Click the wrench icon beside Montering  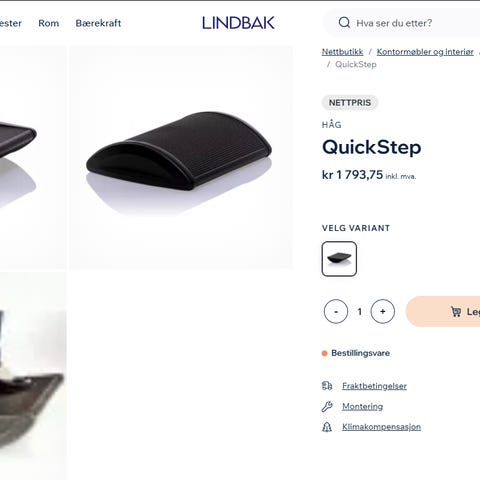[327, 406]
